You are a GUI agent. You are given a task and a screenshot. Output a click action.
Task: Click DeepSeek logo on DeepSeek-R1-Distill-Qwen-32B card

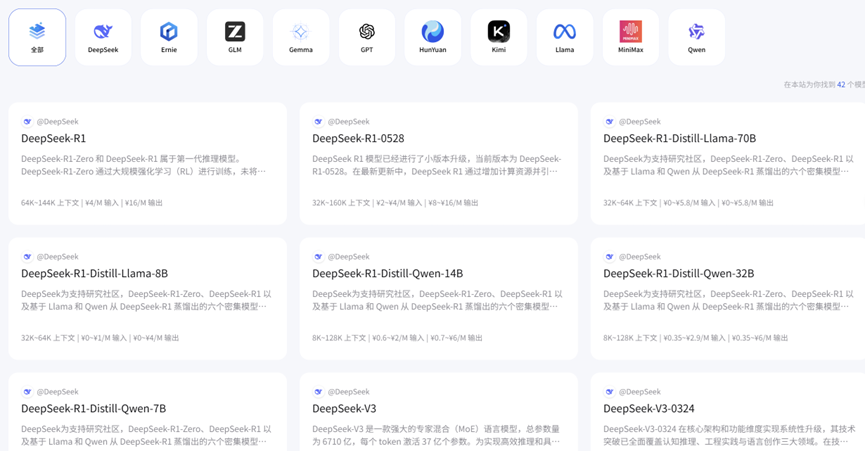[x=609, y=256]
